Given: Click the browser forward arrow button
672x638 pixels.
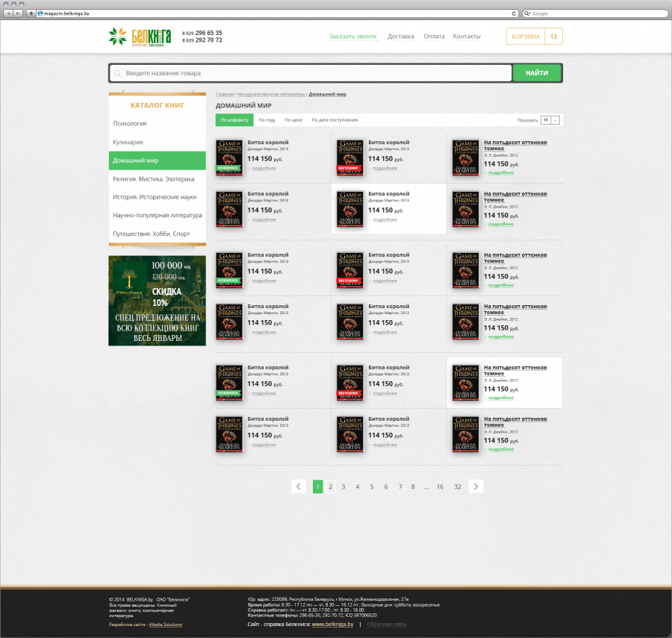Looking at the screenshot, I should (x=18, y=13).
